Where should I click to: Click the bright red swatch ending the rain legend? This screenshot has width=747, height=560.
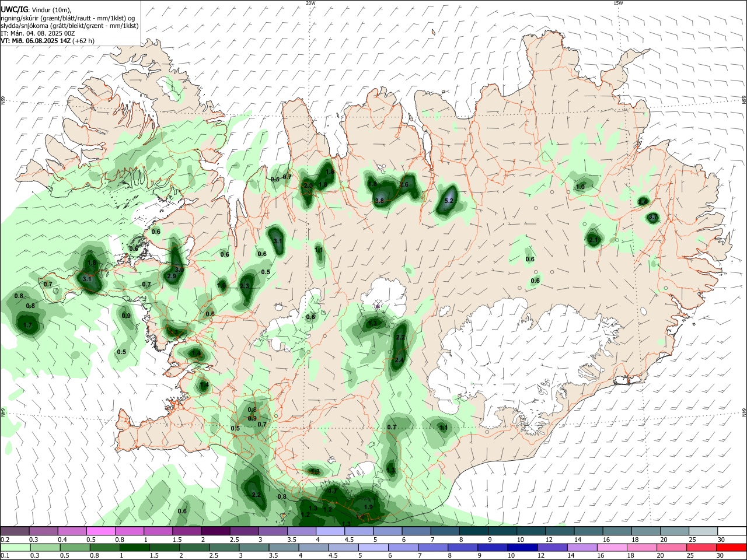[731, 547]
